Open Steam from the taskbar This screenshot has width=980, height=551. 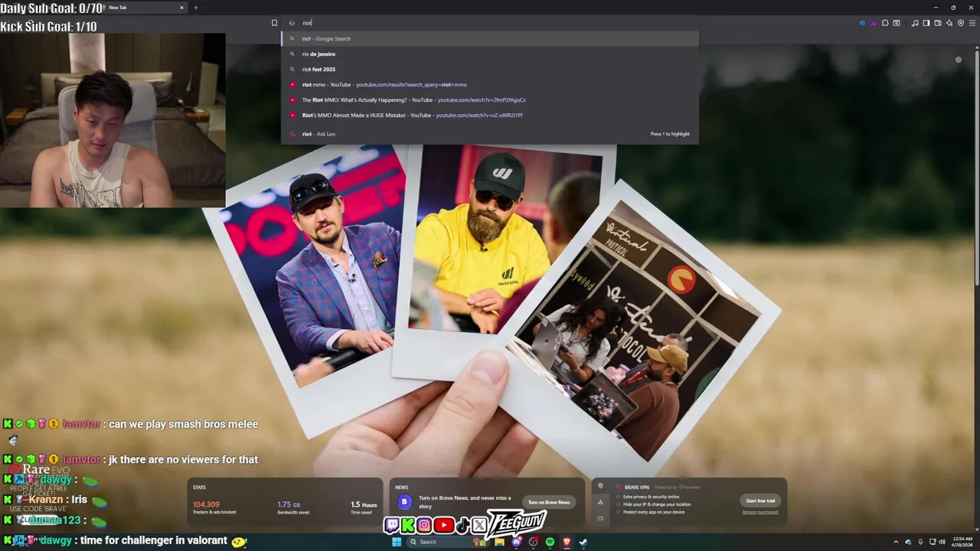coord(583,542)
